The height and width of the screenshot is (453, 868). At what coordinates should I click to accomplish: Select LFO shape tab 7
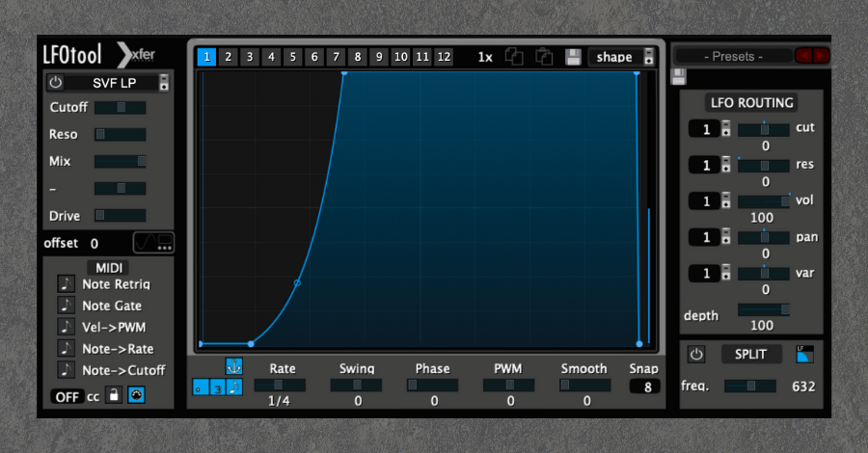click(x=336, y=57)
